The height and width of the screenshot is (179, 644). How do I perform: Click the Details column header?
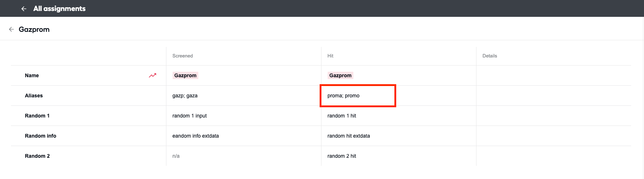click(490, 56)
